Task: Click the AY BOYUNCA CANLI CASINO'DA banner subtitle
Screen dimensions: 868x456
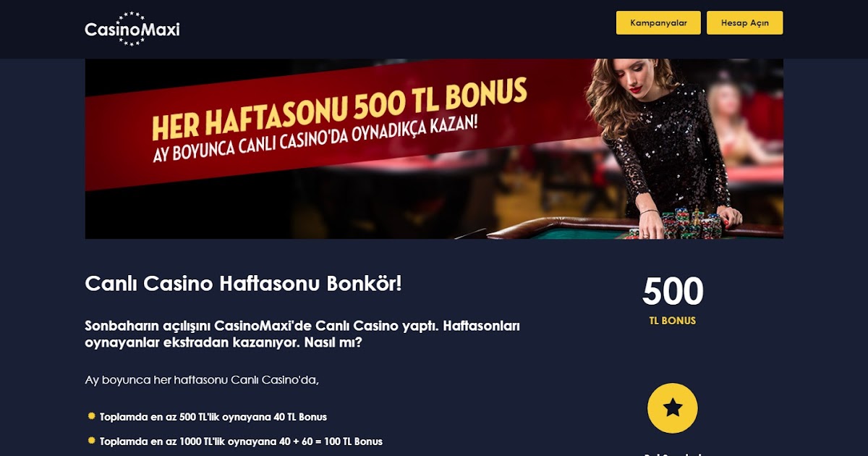Action: click(x=315, y=143)
